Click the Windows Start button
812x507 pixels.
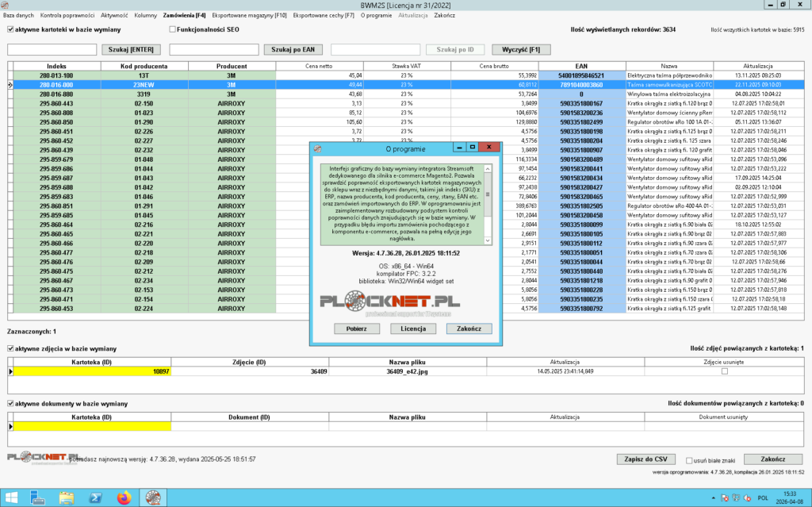pos(11,497)
